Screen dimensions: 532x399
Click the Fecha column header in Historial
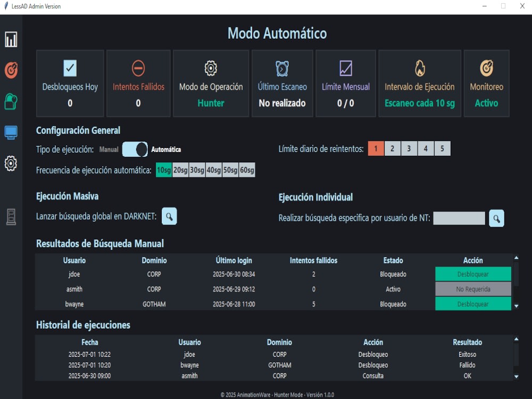point(89,342)
